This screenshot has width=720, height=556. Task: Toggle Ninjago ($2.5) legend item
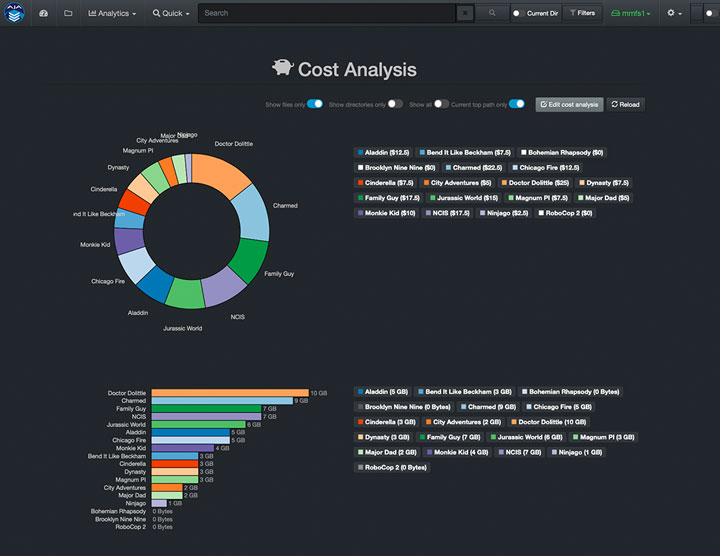tap(504, 213)
